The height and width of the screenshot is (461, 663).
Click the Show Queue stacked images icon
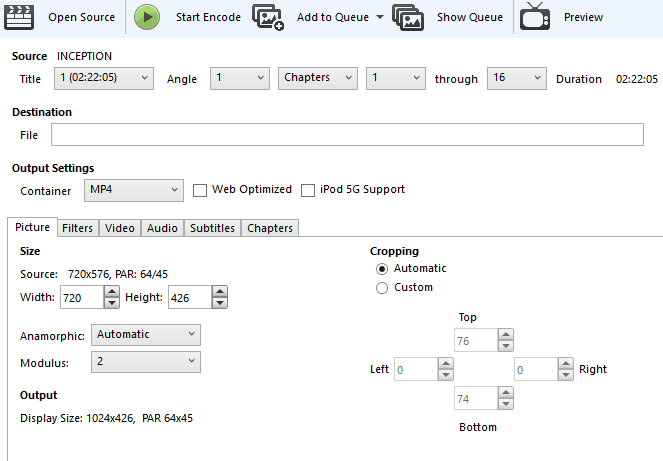[408, 17]
